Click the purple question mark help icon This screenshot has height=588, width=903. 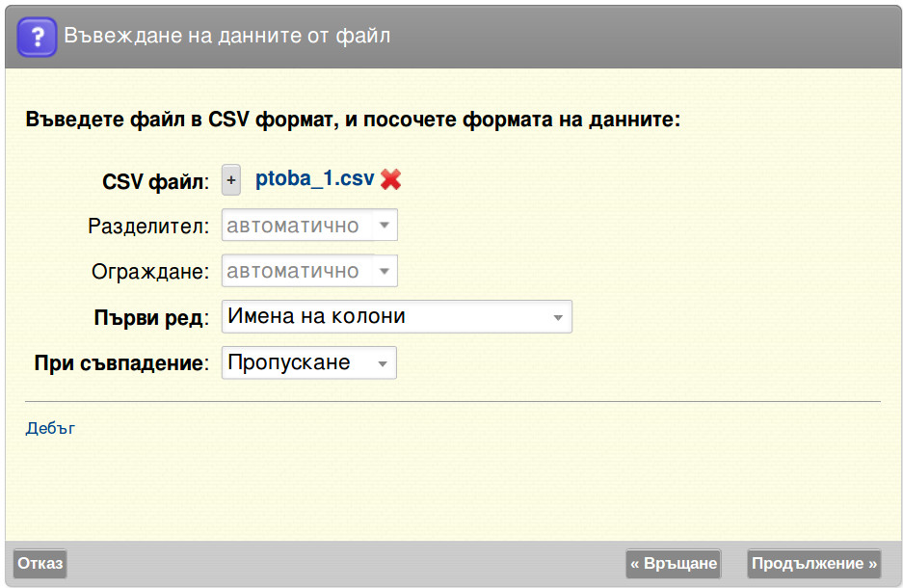pyautogui.click(x=37, y=37)
